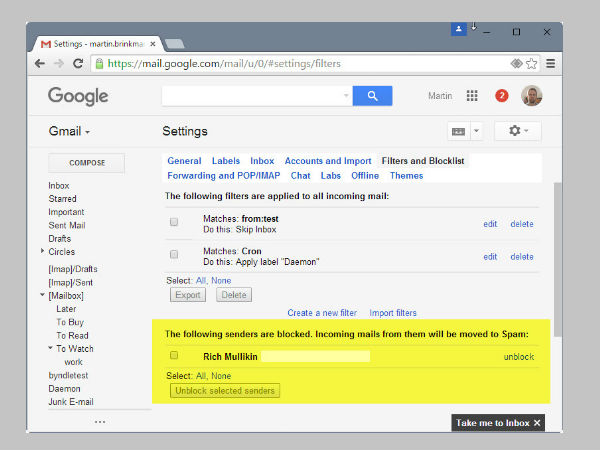Reload the page with refresh icon
Viewport: 600px width, 450px height.
click(78, 64)
